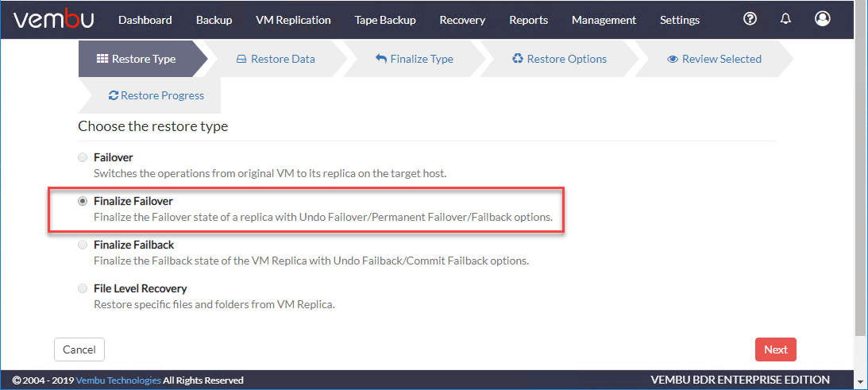Screen dimensions: 868x390
Task: Open the help question mark icon
Action: tap(750, 19)
